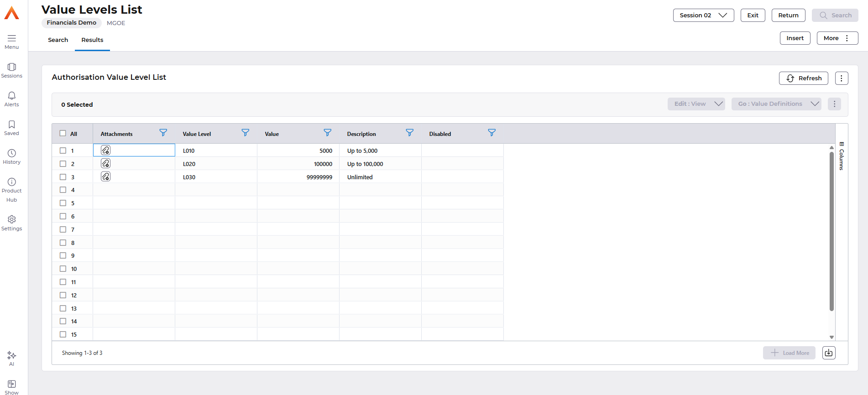868x395 pixels.
Task: Select the checkbox for row 4
Action: (x=63, y=190)
